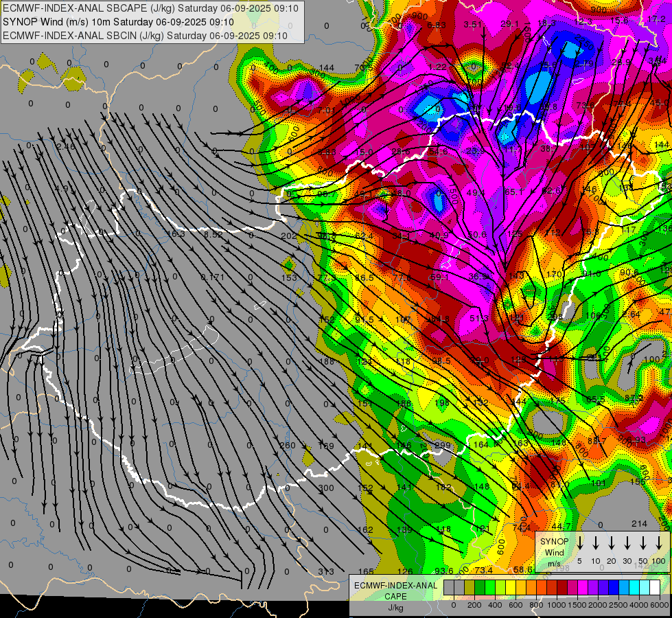Click the SBCAPE title line at top
Viewport: 672px width, 618px height.
pos(150,8)
